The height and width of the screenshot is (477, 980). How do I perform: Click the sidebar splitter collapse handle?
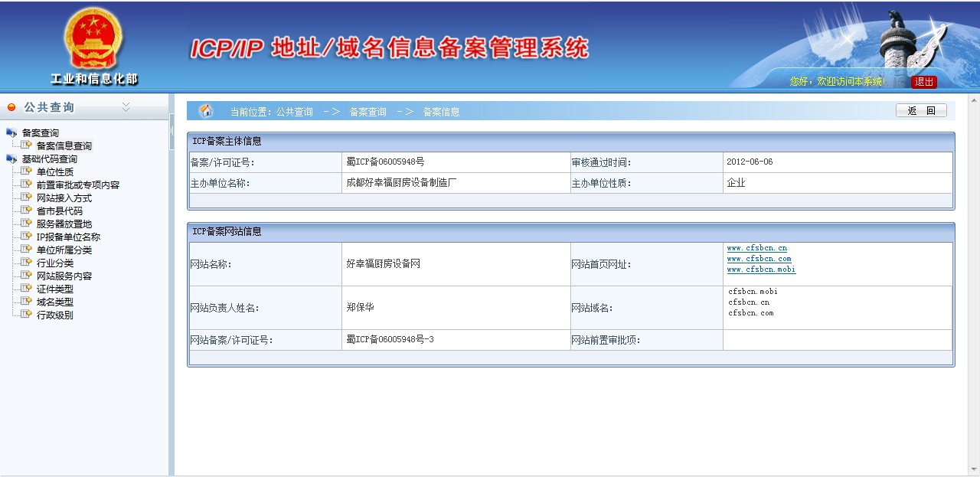(171, 132)
